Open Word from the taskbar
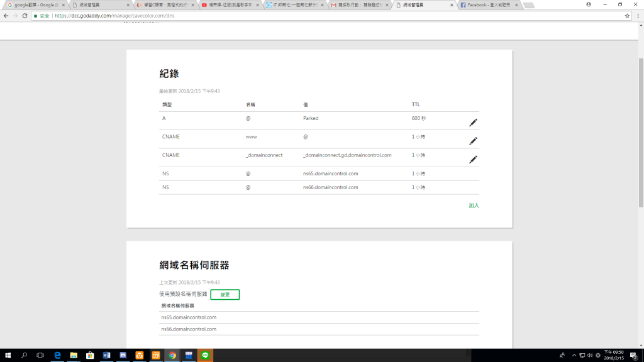Screen dimensions: 644x362 pos(106,356)
